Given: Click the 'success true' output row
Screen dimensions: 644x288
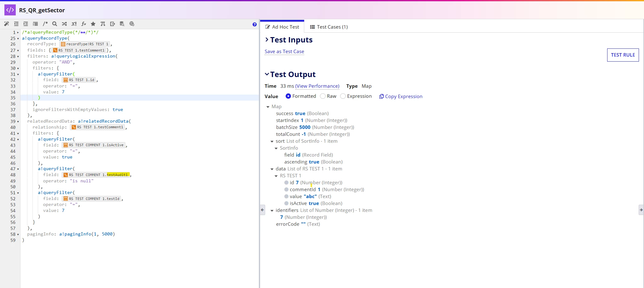Looking at the screenshot, I should pos(302,114).
